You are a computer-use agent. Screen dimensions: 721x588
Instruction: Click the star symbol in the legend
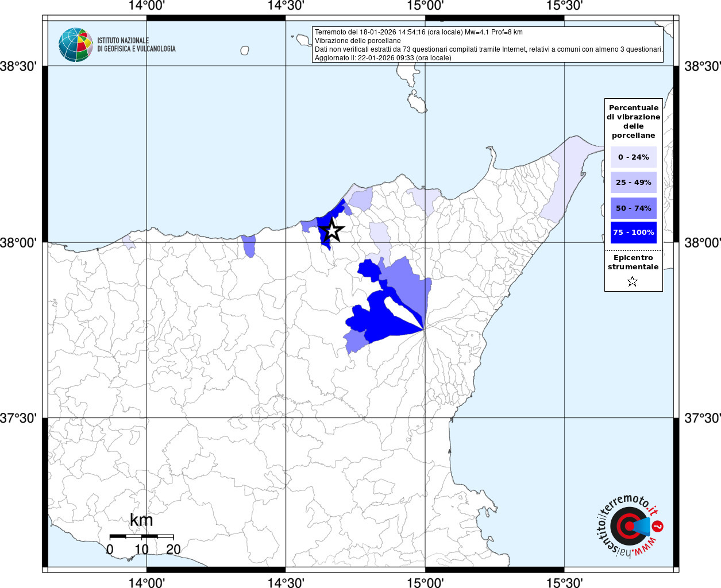point(633,281)
